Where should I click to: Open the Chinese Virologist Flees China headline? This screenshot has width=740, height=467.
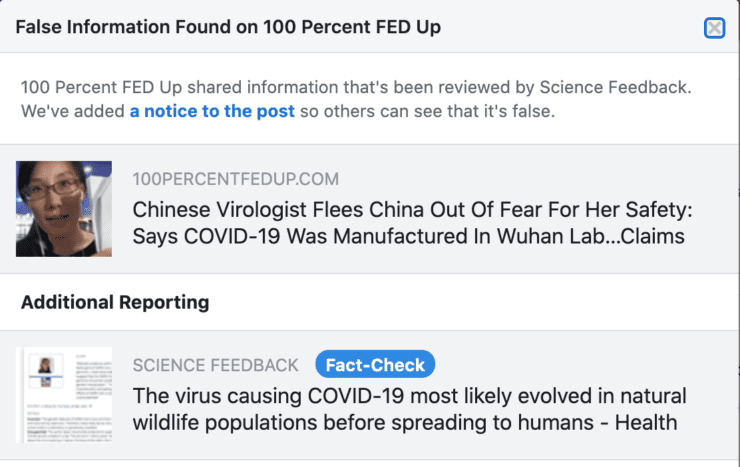(x=412, y=223)
